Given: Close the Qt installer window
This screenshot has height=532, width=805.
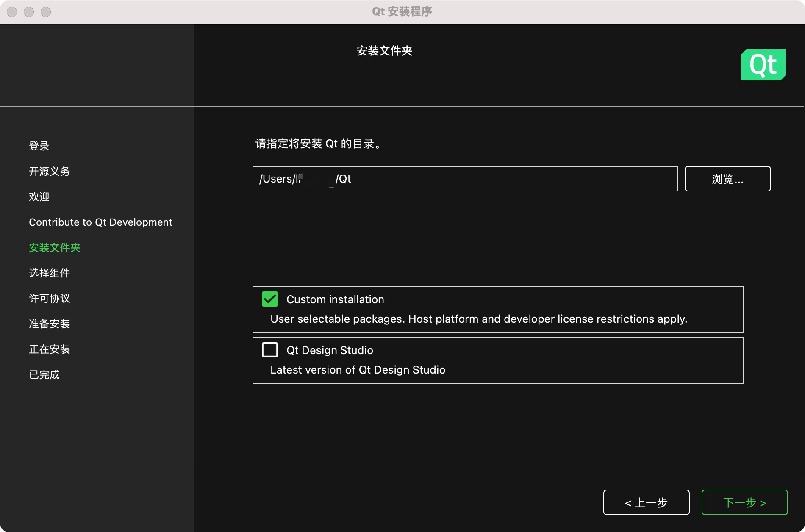Looking at the screenshot, I should pos(12,12).
